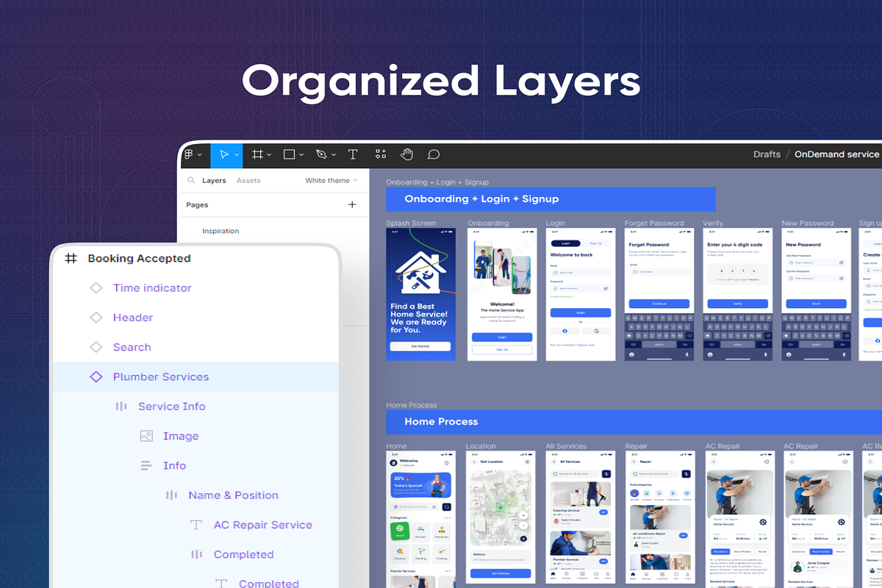The image size is (882, 588).
Task: Click auto-layout icon beside Name & Position
Action: click(x=171, y=495)
